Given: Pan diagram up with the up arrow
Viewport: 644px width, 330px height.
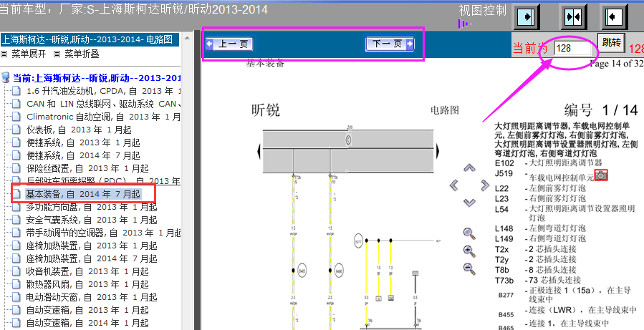Looking at the screenshot, I should coord(469,168).
